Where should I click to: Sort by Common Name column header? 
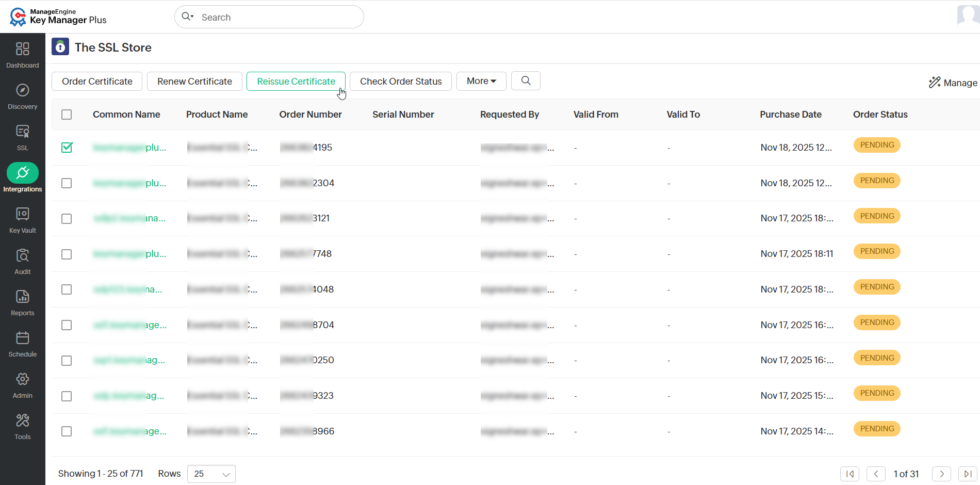point(126,115)
